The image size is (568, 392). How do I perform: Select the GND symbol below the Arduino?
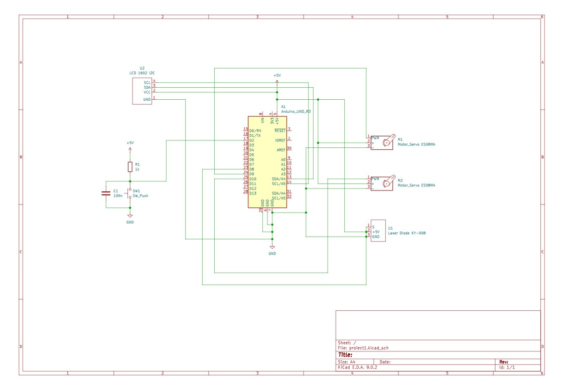(271, 248)
